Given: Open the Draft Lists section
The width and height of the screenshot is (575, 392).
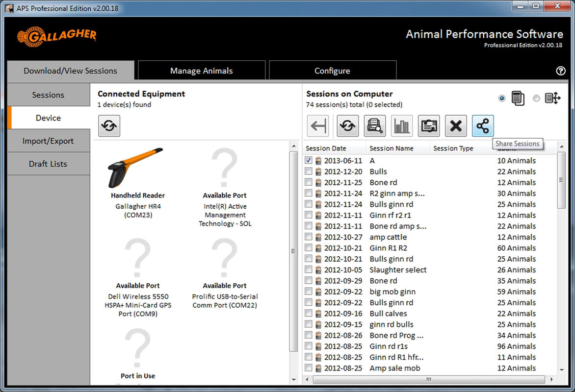Looking at the screenshot, I should 48,164.
